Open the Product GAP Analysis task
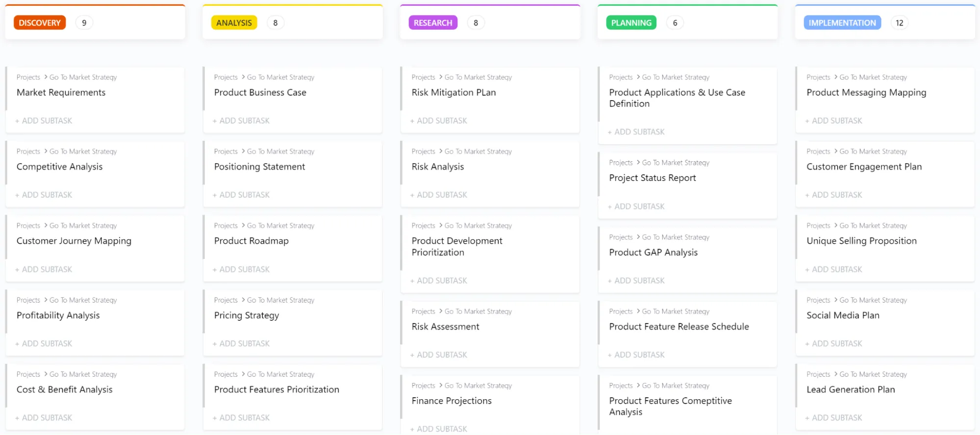980x435 pixels. pyautogui.click(x=653, y=252)
